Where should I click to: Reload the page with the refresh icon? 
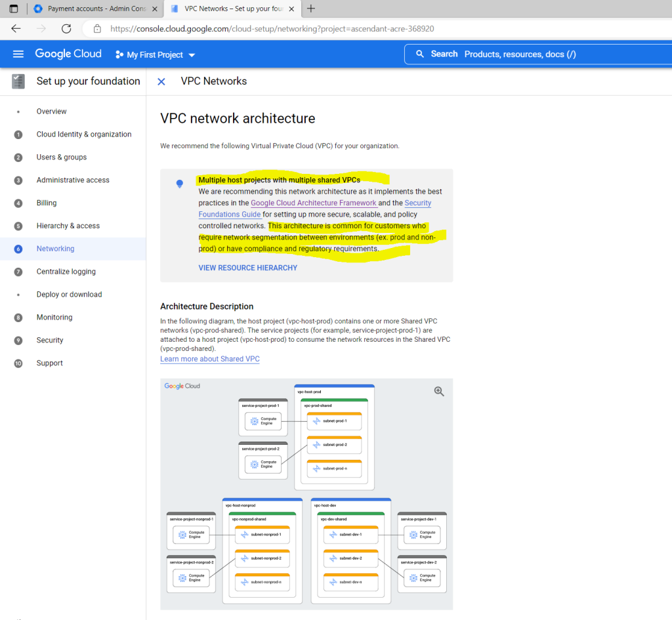point(66,29)
